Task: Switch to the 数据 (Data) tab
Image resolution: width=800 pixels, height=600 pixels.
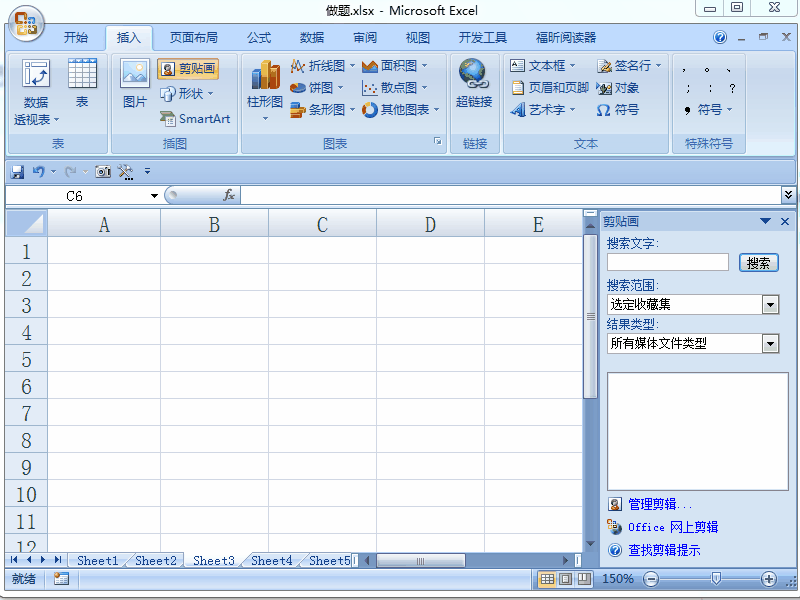Action: point(312,38)
